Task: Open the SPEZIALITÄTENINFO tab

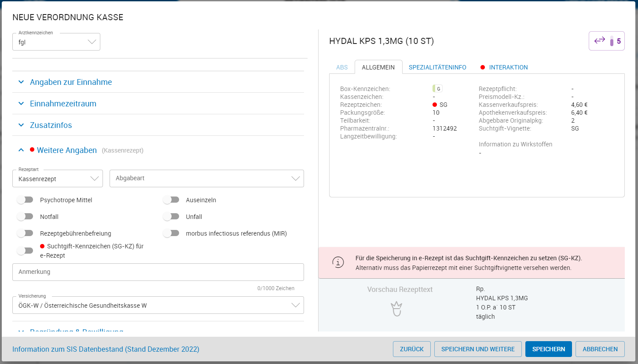Action: [437, 67]
